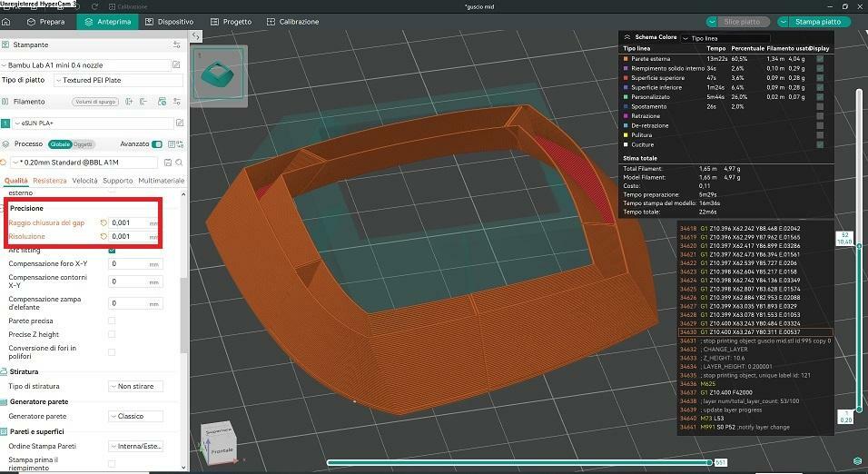Open the process parameter table icon
868x474 pixels.
[172, 144]
